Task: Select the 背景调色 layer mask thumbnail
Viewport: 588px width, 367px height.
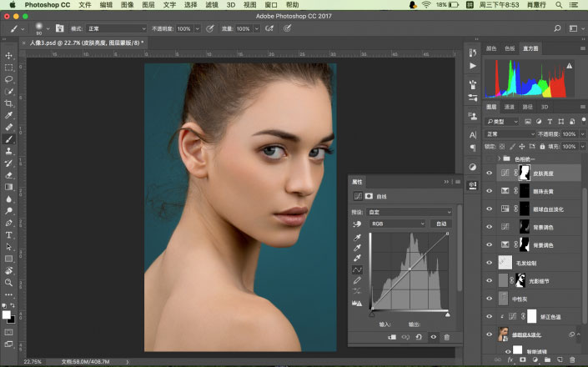Action: pyautogui.click(x=524, y=227)
